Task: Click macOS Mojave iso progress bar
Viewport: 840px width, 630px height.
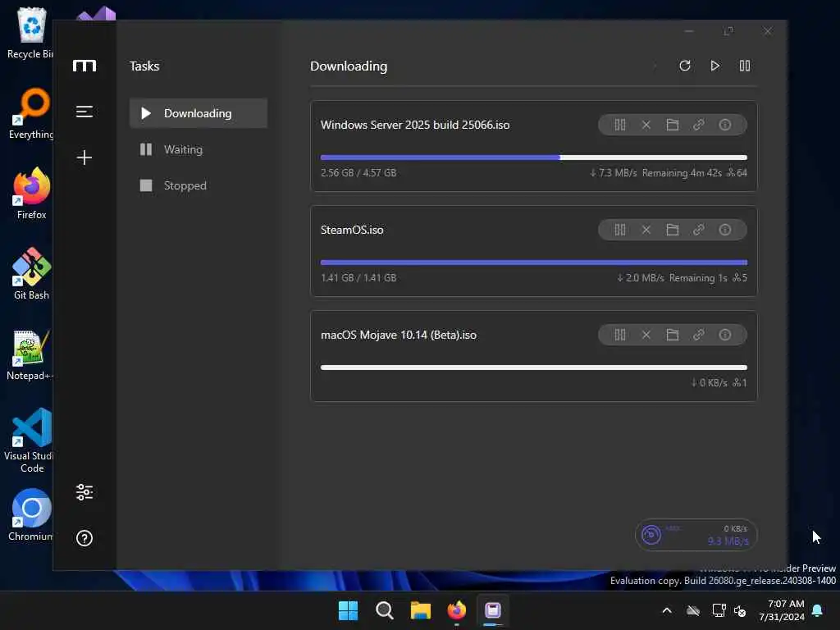Action: (533, 367)
